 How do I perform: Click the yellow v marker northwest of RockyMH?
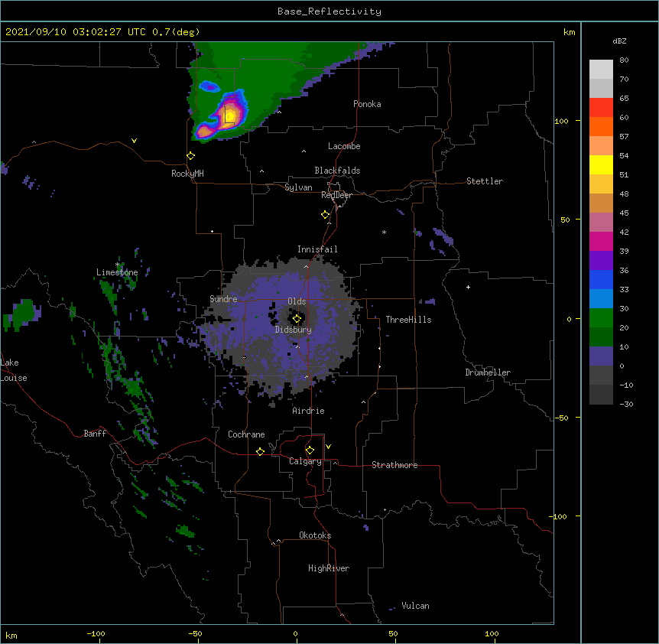point(134,141)
